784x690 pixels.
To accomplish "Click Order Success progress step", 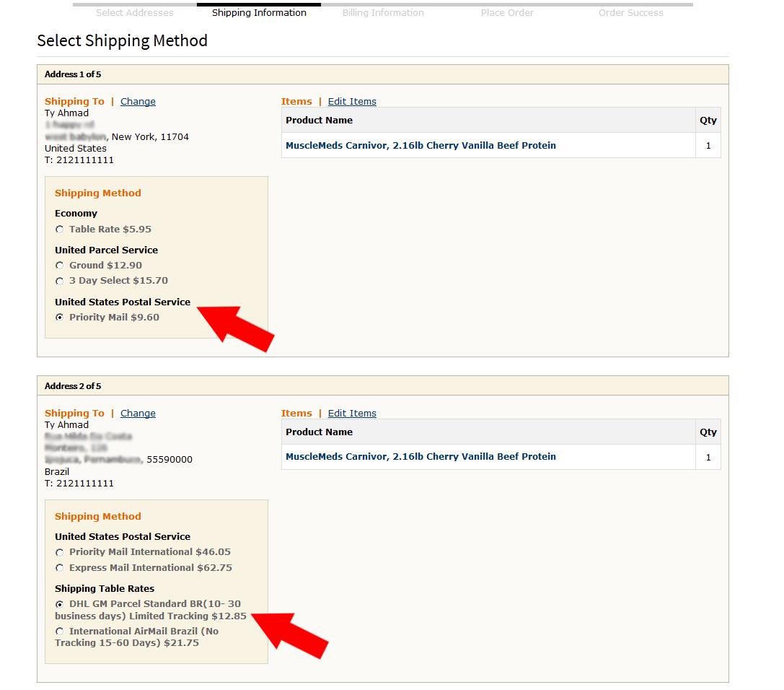I will (630, 13).
